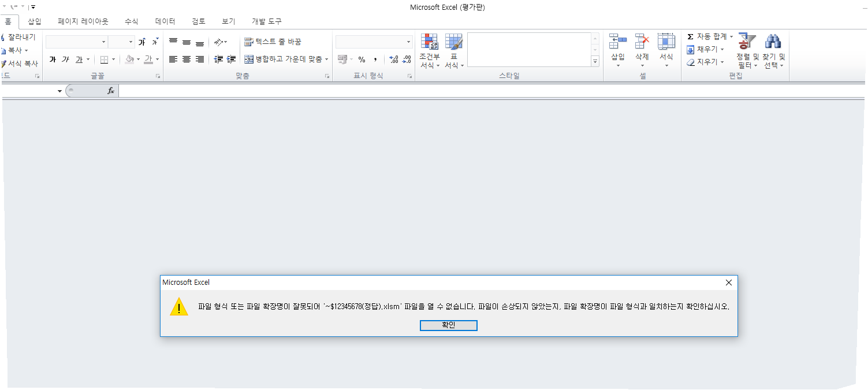Open Sort & Filter (정렬 및 필터)
Screen dimensions: 868x390
(x=747, y=51)
